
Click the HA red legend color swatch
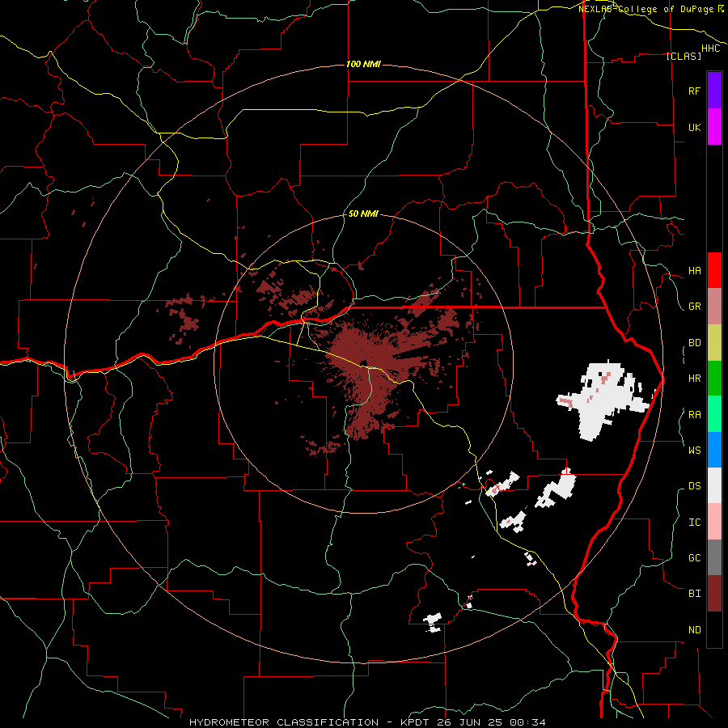[x=714, y=270]
